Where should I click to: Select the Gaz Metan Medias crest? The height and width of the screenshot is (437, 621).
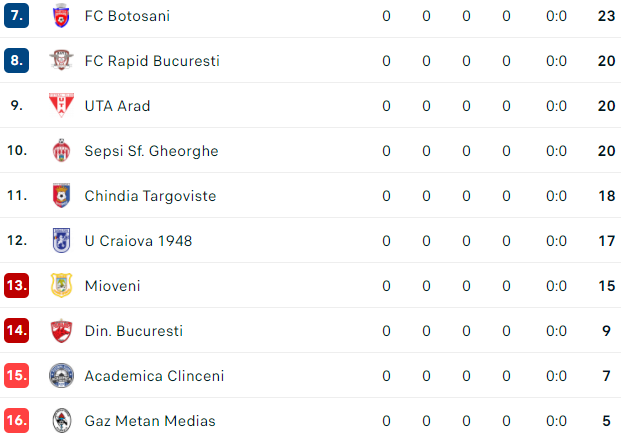tap(61, 420)
